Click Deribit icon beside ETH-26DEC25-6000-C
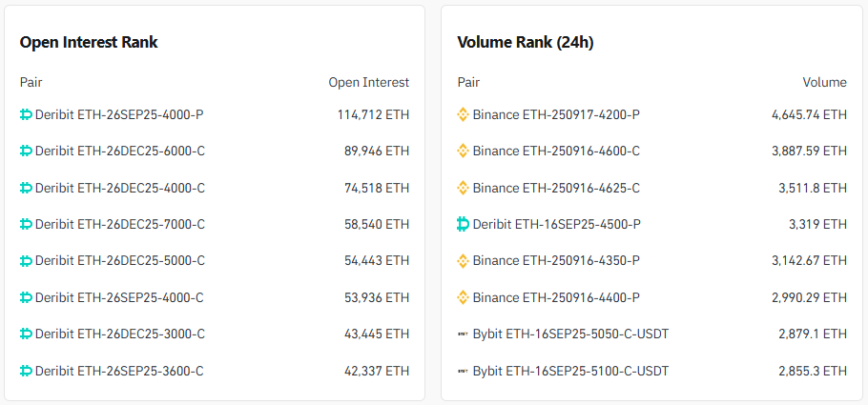The width and height of the screenshot is (868, 405). click(26, 151)
